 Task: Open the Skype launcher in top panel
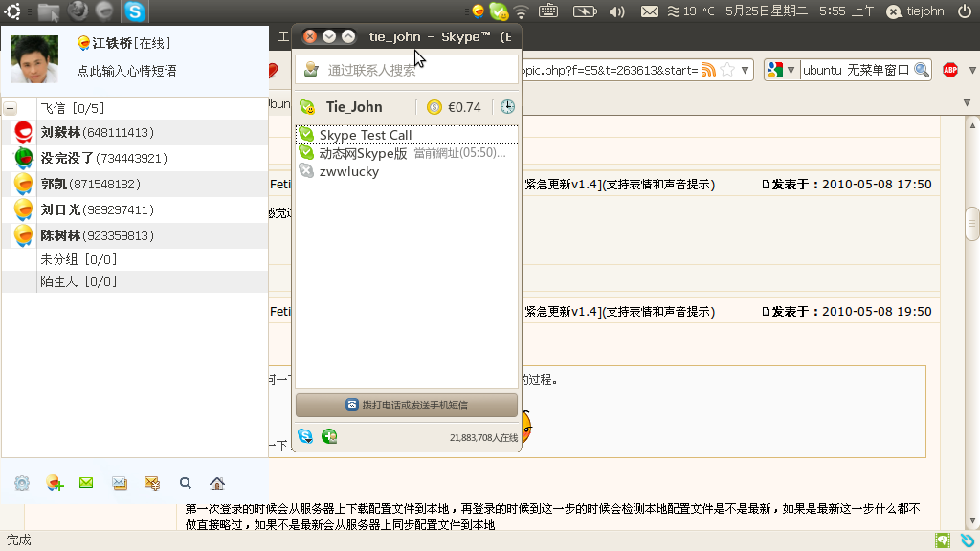coord(134,11)
